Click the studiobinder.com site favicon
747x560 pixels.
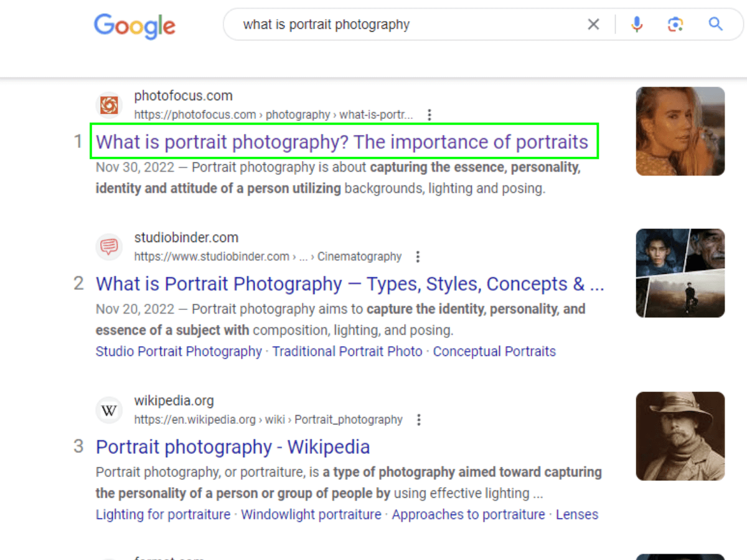tap(110, 247)
